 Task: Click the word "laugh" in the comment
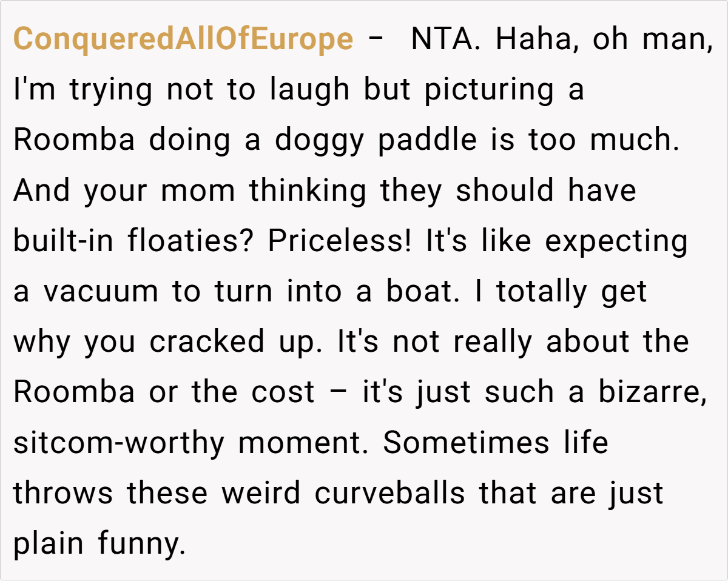tap(310, 90)
